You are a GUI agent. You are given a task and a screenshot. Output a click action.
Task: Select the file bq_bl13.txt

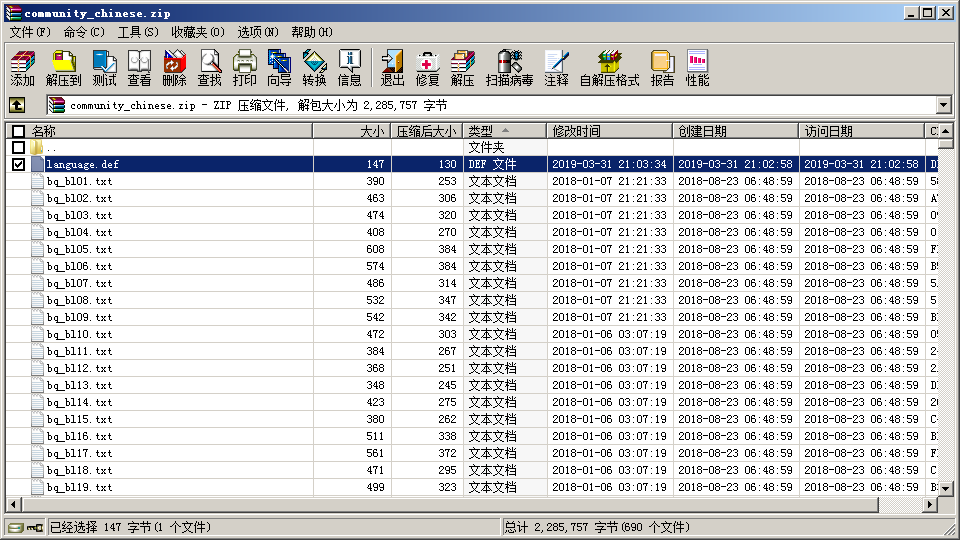pyautogui.click(x=80, y=385)
